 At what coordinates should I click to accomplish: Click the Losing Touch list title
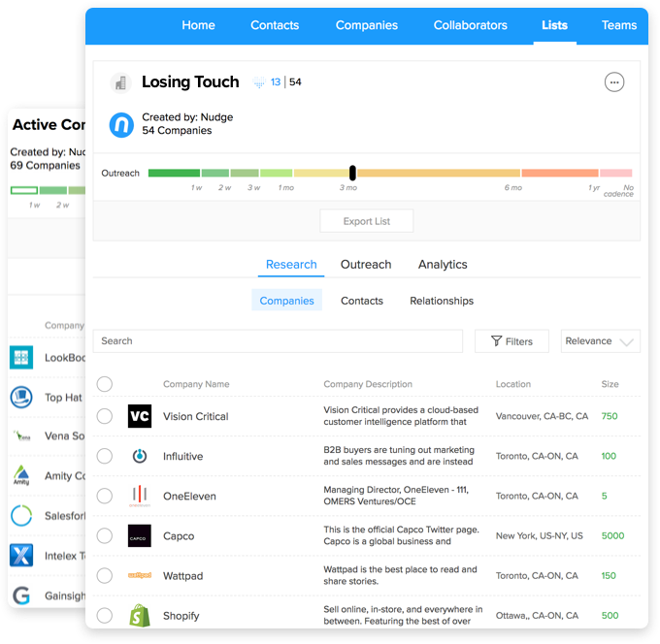pos(190,81)
